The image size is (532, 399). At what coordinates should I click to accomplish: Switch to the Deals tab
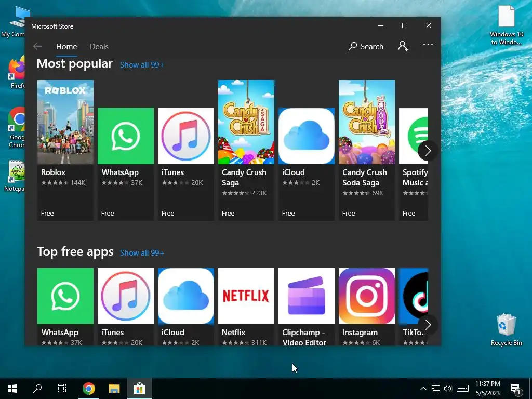coord(99,46)
